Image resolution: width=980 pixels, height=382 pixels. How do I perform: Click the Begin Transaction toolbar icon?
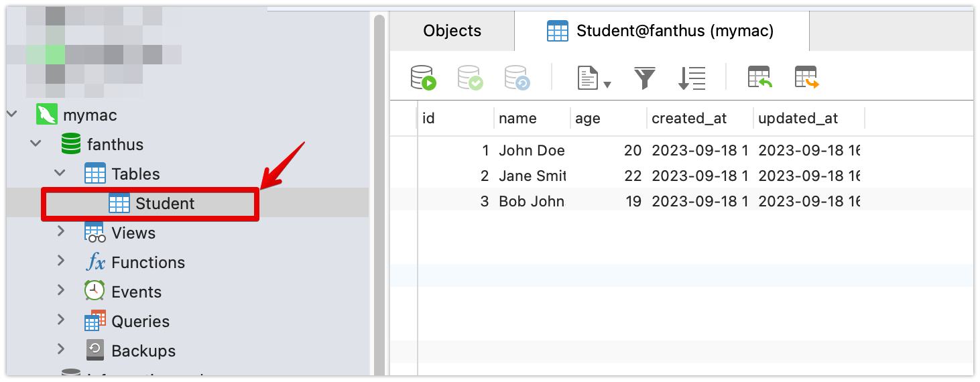point(424,78)
